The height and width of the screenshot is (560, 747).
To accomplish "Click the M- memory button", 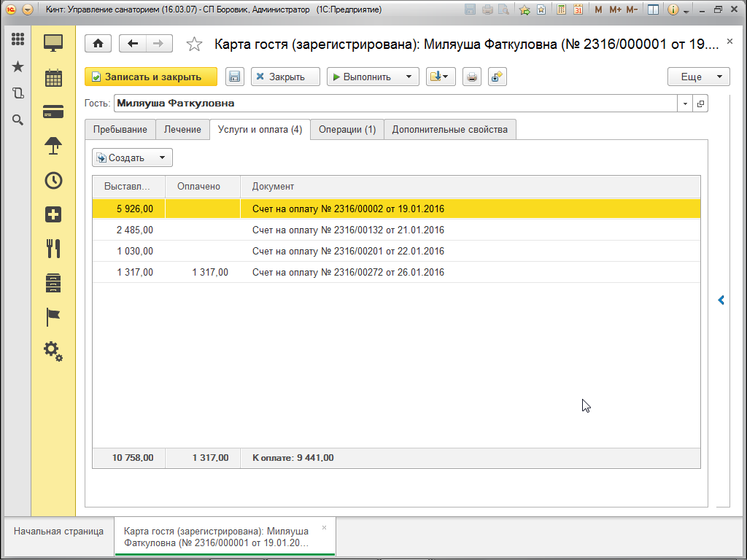I will (632, 9).
